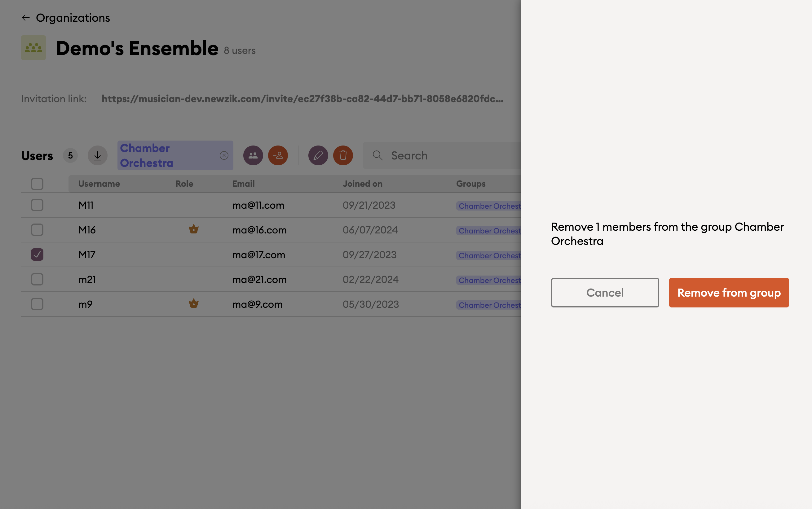
Task: Toggle the select all users checkbox
Action: pyautogui.click(x=37, y=184)
